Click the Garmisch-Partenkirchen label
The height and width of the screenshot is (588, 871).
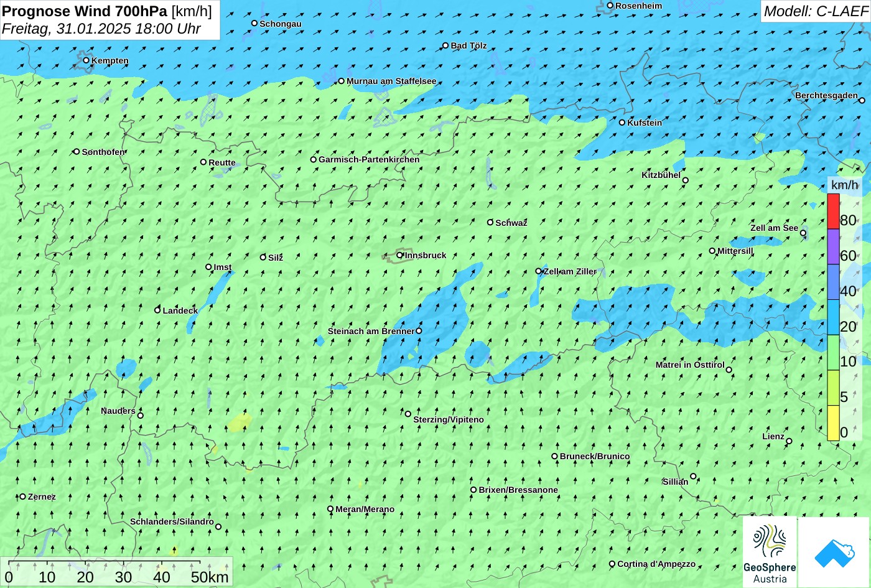pos(369,160)
